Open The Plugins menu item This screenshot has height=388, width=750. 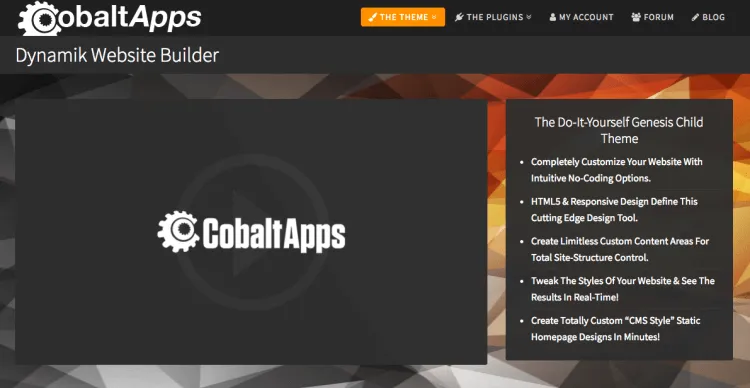pyautogui.click(x=493, y=17)
